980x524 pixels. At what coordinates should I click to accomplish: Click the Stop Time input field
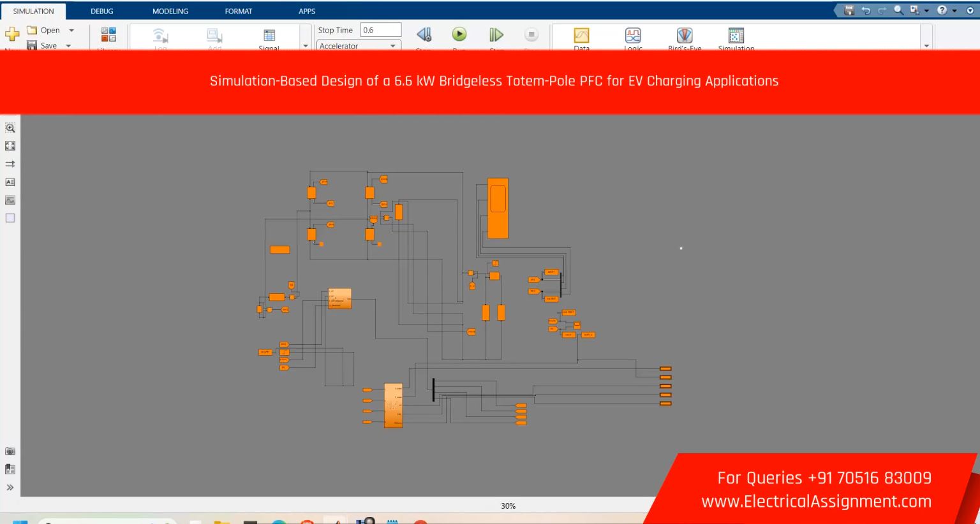[x=381, y=30]
